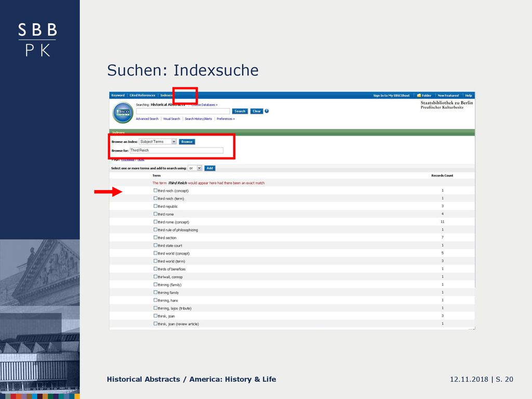Select thirlwall, connop checkbox
This screenshot has height=399, width=532.
(155, 276)
